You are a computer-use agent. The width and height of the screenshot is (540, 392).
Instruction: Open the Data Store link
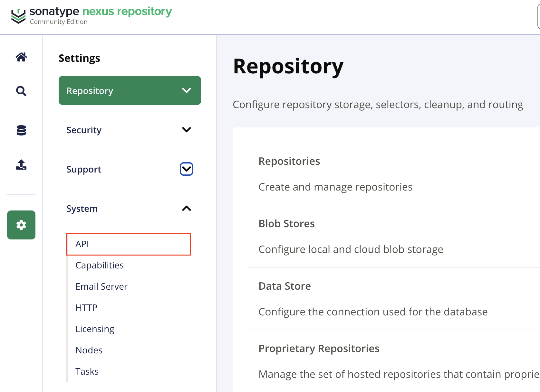284,286
